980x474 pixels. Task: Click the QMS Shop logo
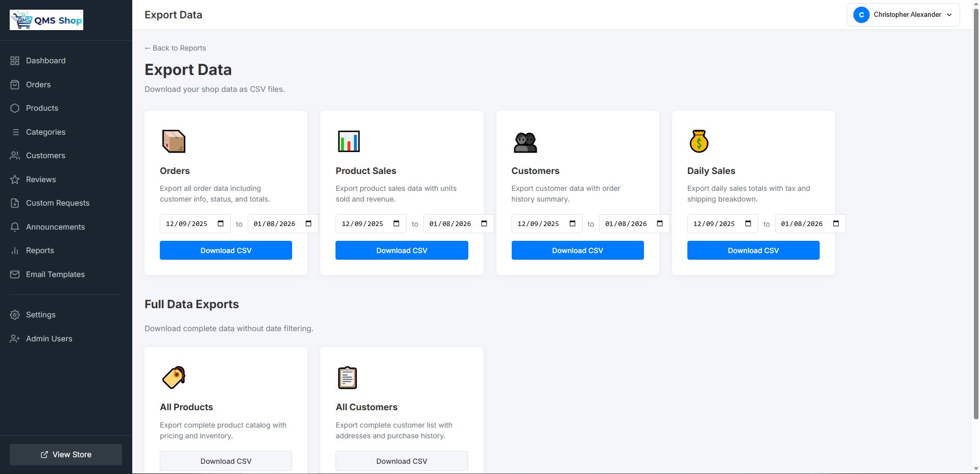(x=46, y=20)
